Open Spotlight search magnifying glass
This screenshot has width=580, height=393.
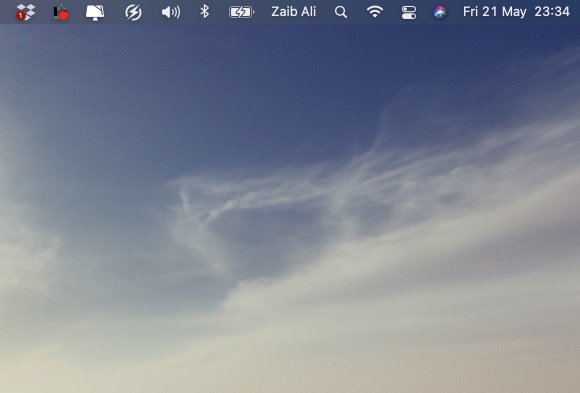[341, 12]
